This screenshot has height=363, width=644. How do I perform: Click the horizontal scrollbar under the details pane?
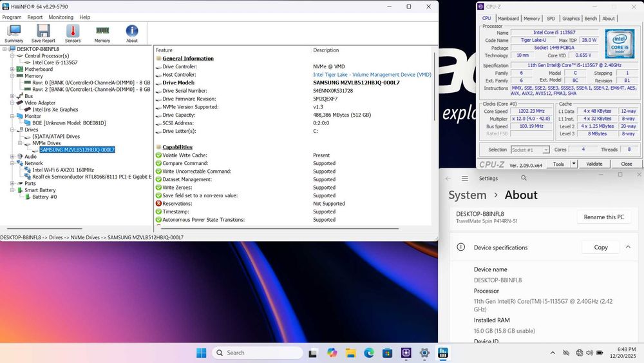pyautogui.click(x=278, y=229)
